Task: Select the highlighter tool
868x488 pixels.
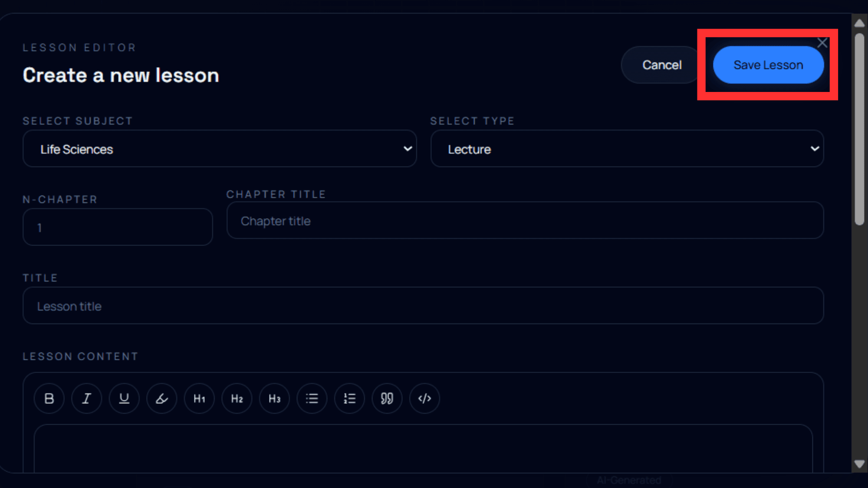Action: (162, 398)
